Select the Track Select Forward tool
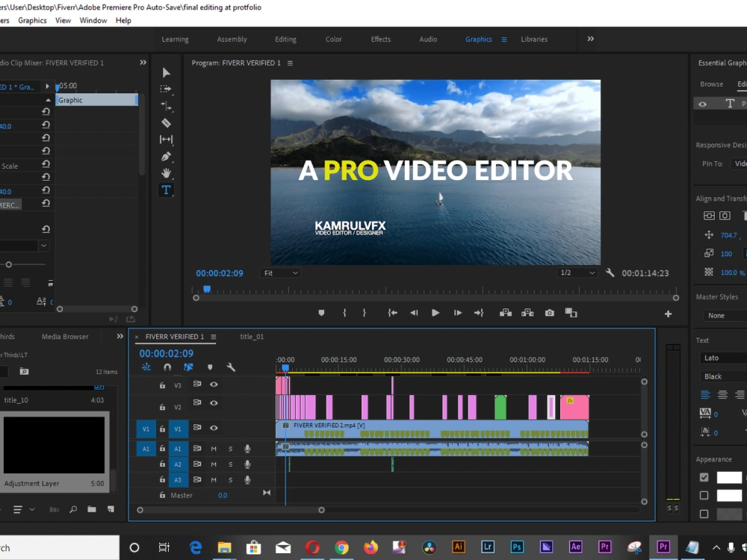 [167, 89]
